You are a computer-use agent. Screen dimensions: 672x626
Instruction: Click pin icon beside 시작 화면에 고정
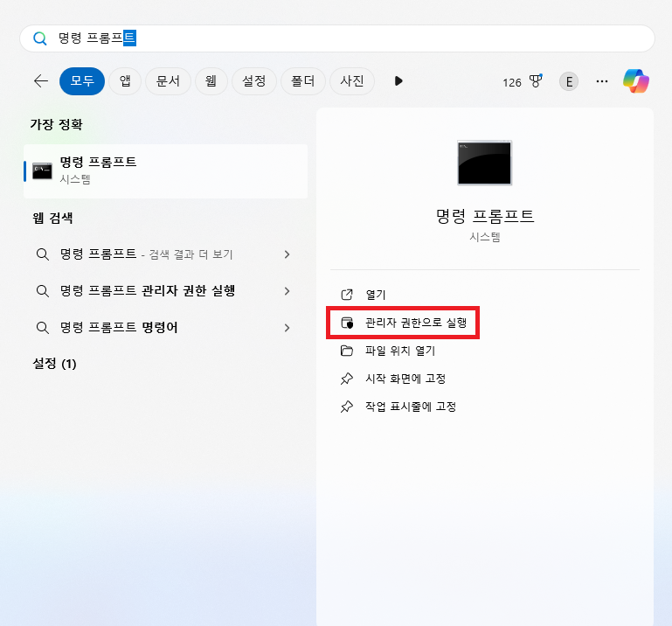tap(347, 379)
